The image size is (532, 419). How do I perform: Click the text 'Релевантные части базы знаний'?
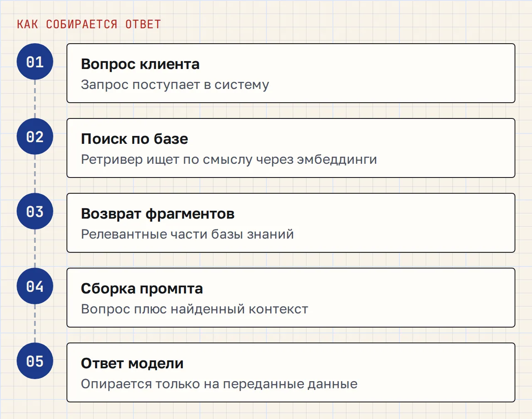(187, 234)
